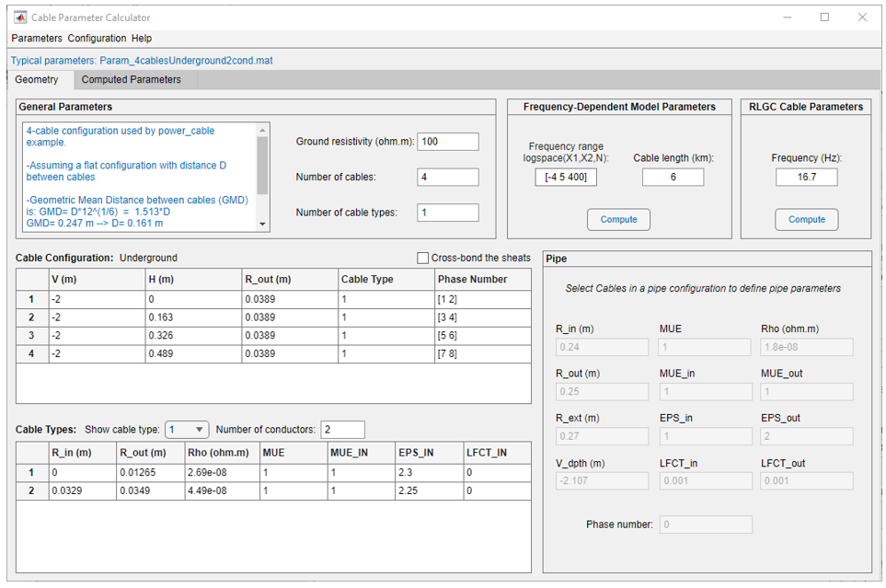Select the Number of cable types field
886x588 pixels.
[448, 213]
